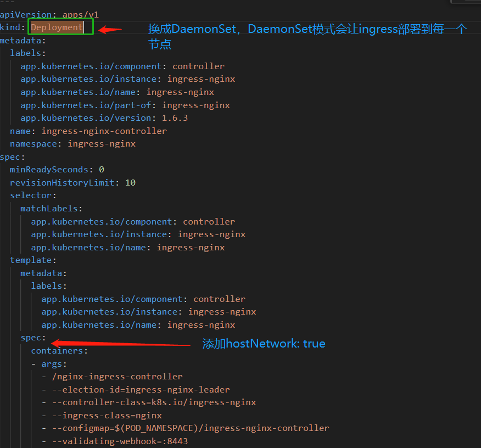The image size is (481, 448).
Task: Click the revisionHistoryLimit value 10
Action: [x=130, y=182]
